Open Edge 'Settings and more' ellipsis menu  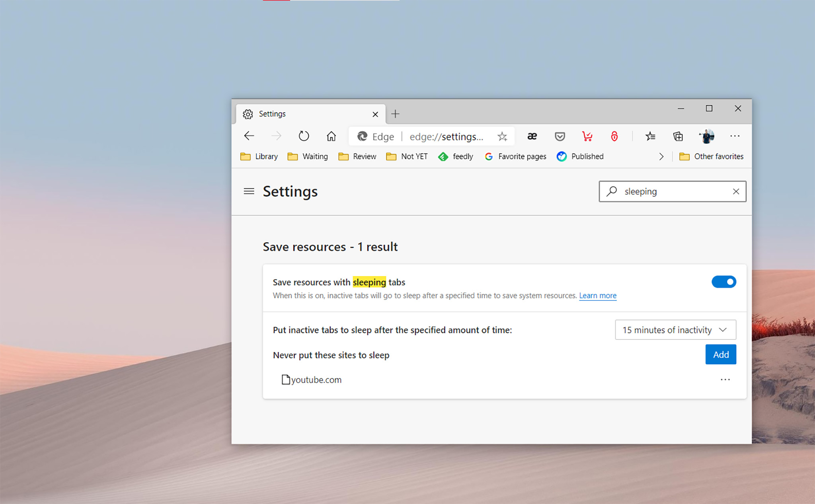pyautogui.click(x=735, y=136)
